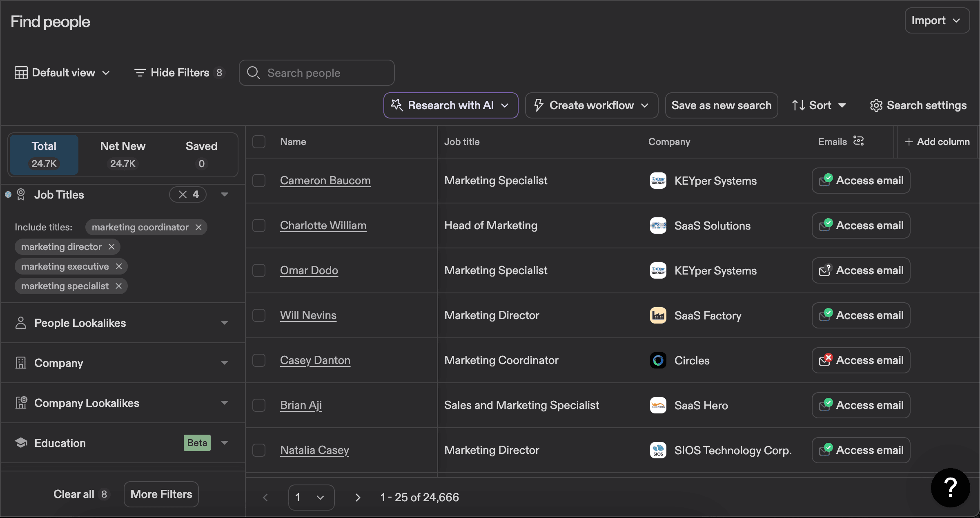This screenshot has width=980, height=518.
Task: Open Charlotte William's profile link
Action: pyautogui.click(x=323, y=225)
